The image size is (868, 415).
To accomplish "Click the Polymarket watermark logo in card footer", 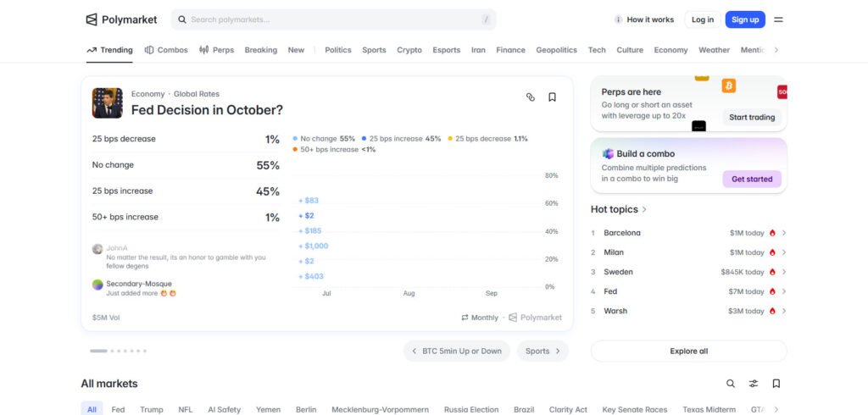I will coord(536,318).
